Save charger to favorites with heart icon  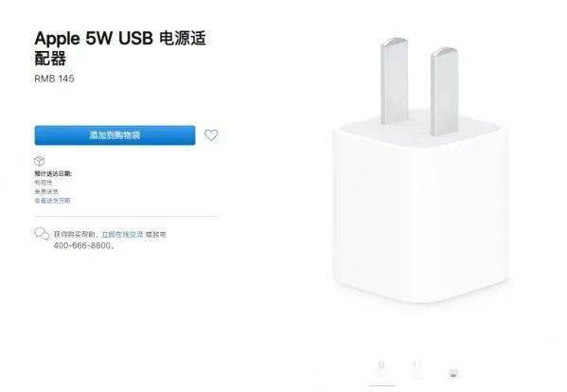[x=211, y=135]
